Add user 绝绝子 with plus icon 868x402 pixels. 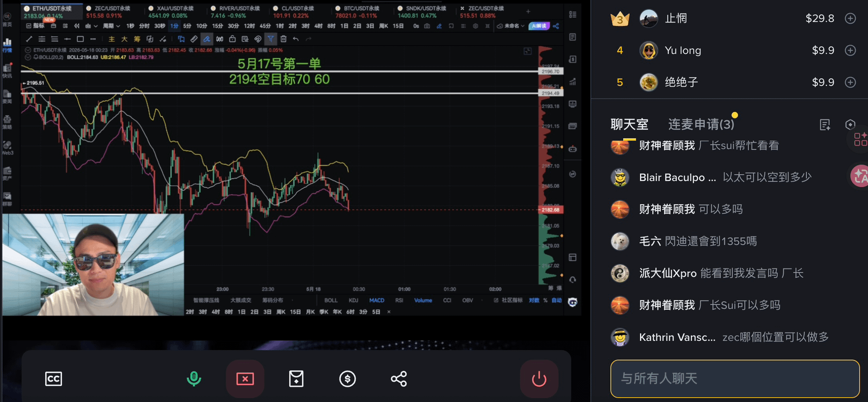(x=851, y=83)
